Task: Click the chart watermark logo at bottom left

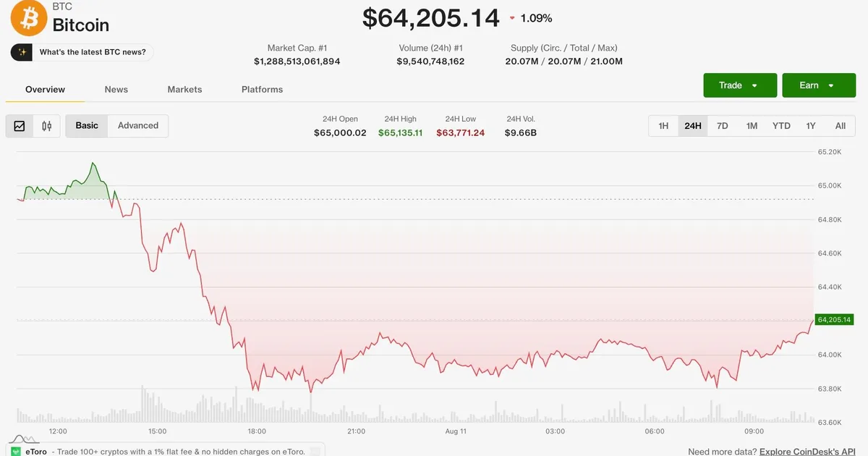Action: click(22, 439)
